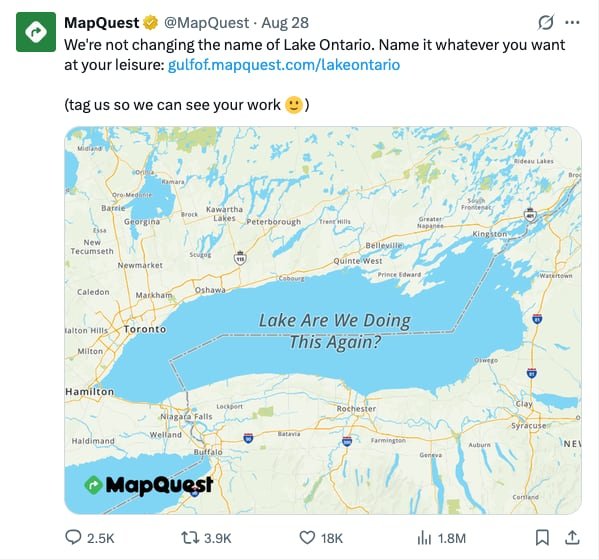Click the Grok explain icon
Screen dimensions: 599x560
(x=546, y=23)
